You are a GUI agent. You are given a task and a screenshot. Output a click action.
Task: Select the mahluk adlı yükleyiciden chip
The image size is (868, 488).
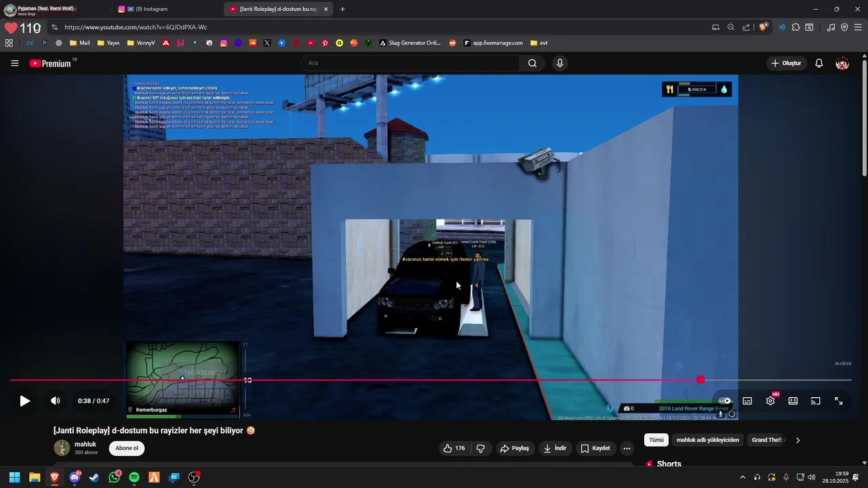(x=708, y=440)
